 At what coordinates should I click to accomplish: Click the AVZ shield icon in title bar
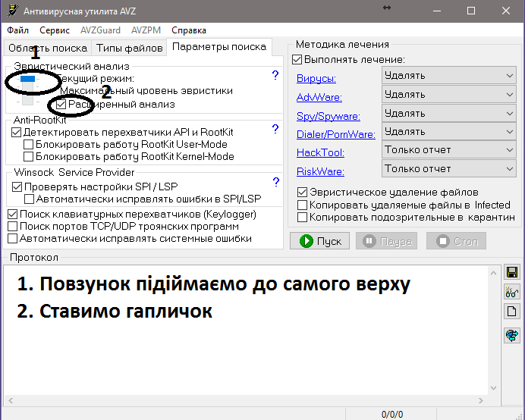point(11,11)
